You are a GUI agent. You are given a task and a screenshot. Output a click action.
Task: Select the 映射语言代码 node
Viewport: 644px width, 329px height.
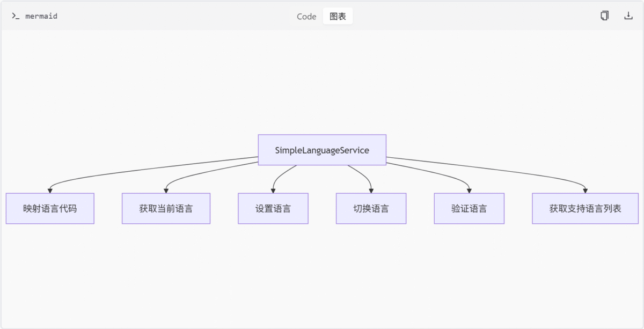[50, 209]
